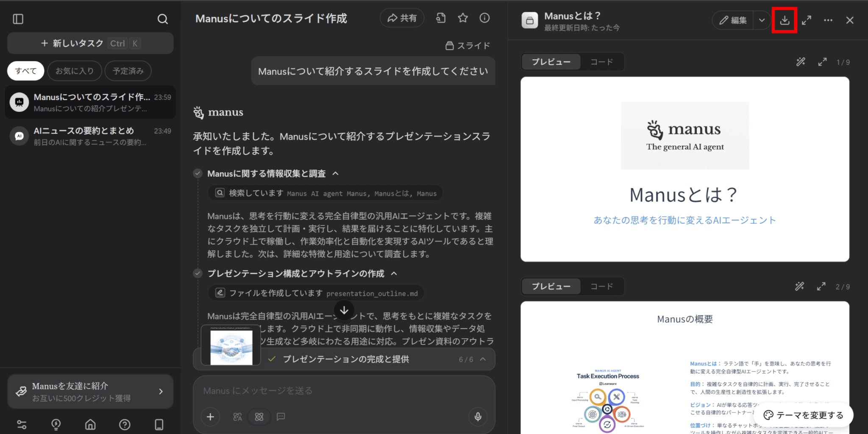Open help question-mark icon in footer

pos(125,424)
